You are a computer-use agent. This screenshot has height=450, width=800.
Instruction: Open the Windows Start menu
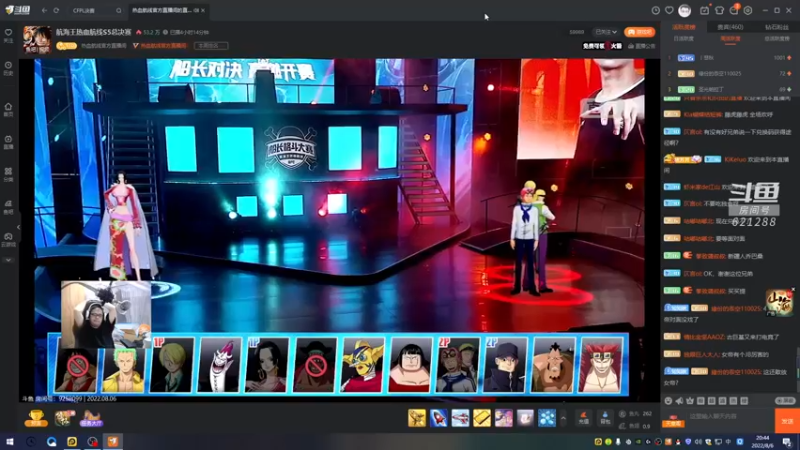[x=10, y=441]
